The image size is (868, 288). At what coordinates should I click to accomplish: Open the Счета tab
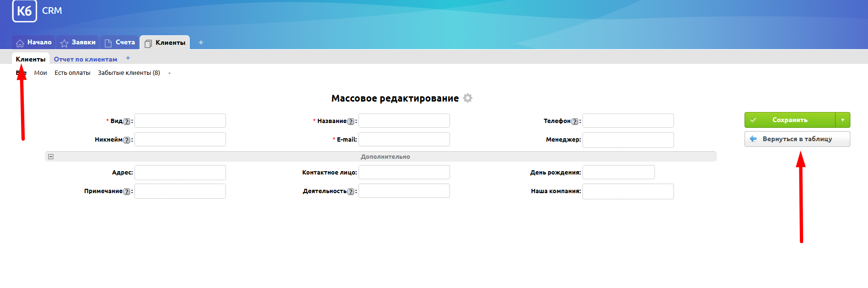(x=120, y=42)
